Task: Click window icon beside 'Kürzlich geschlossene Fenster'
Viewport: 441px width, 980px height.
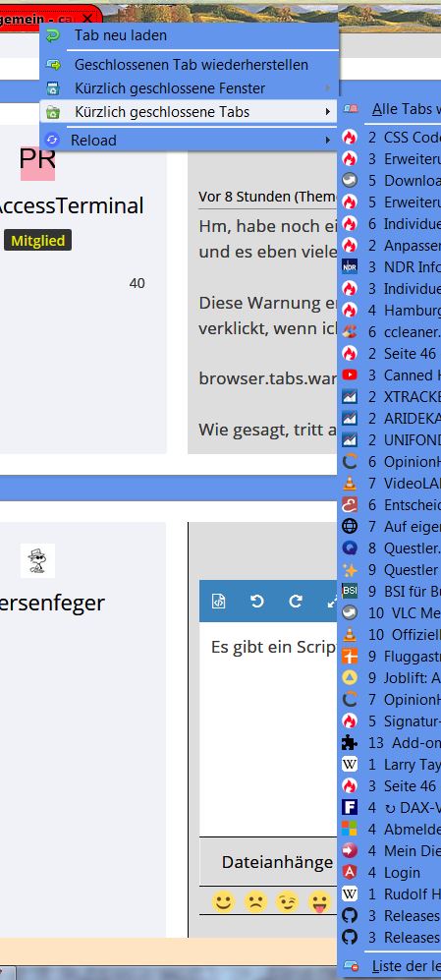Action: pyautogui.click(x=53, y=88)
